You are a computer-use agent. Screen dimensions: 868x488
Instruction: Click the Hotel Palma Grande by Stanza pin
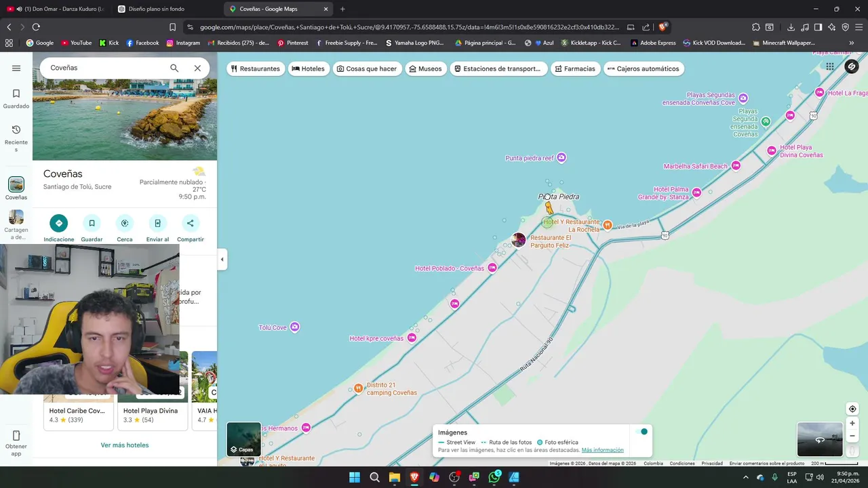pyautogui.click(x=696, y=193)
